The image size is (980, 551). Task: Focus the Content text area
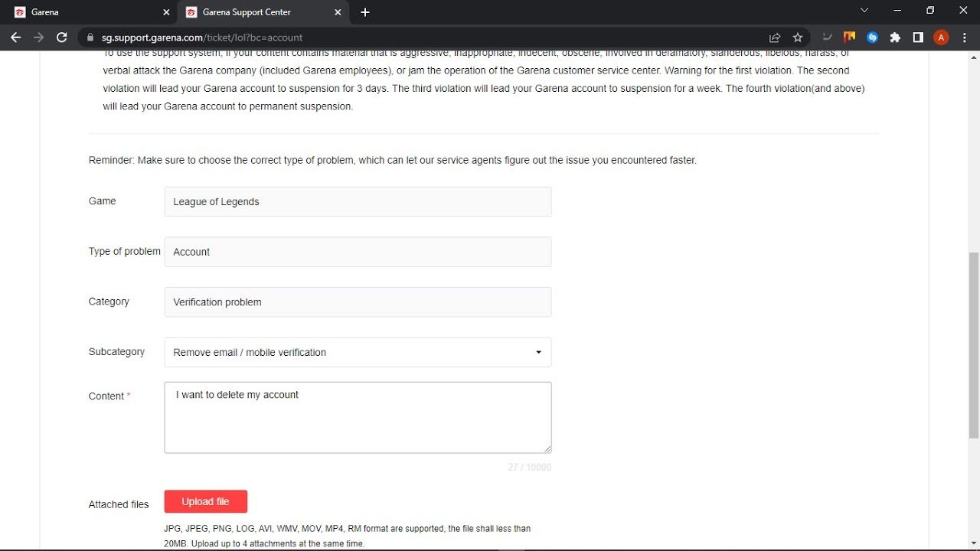[x=358, y=418]
